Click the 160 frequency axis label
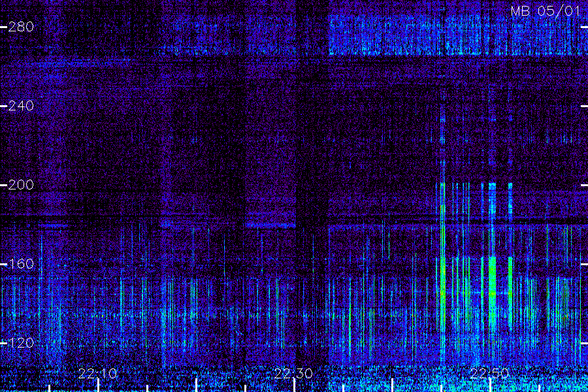 (x=21, y=264)
